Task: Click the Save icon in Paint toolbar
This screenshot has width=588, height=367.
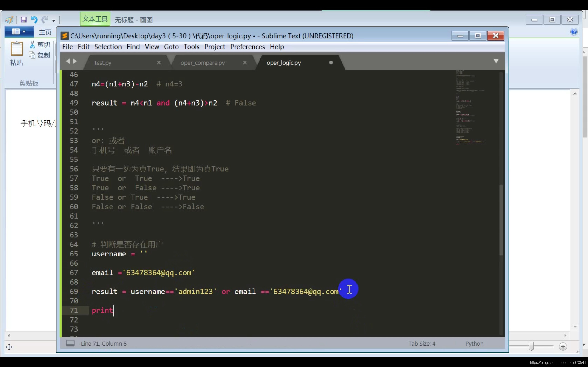Action: pos(24,20)
